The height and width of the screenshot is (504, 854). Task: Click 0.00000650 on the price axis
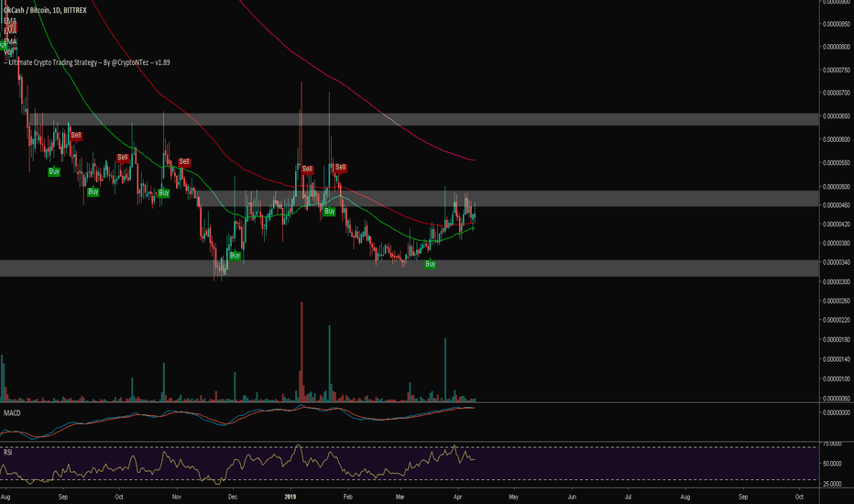tap(837, 116)
